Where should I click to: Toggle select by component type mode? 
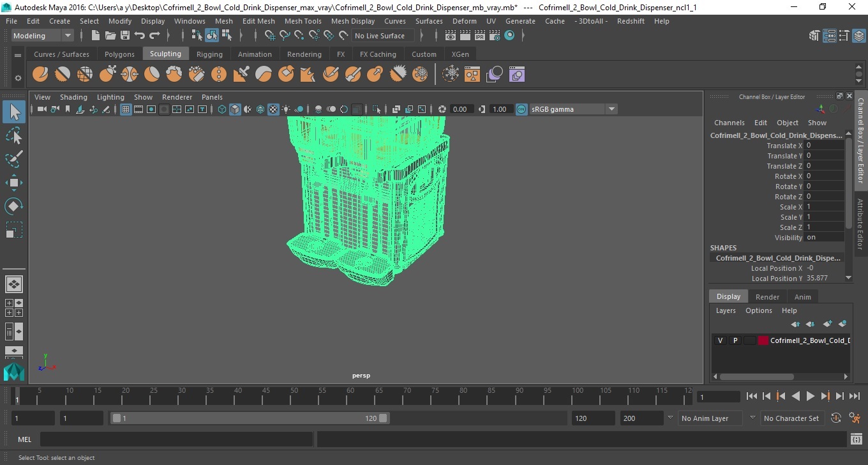[227, 36]
